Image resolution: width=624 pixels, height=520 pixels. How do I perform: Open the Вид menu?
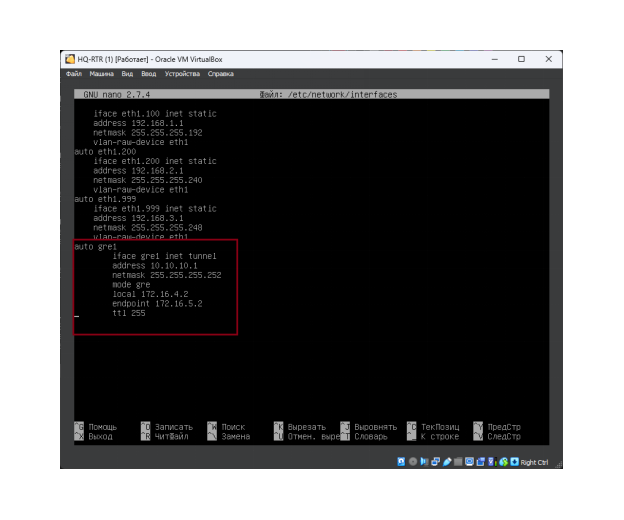(x=127, y=74)
